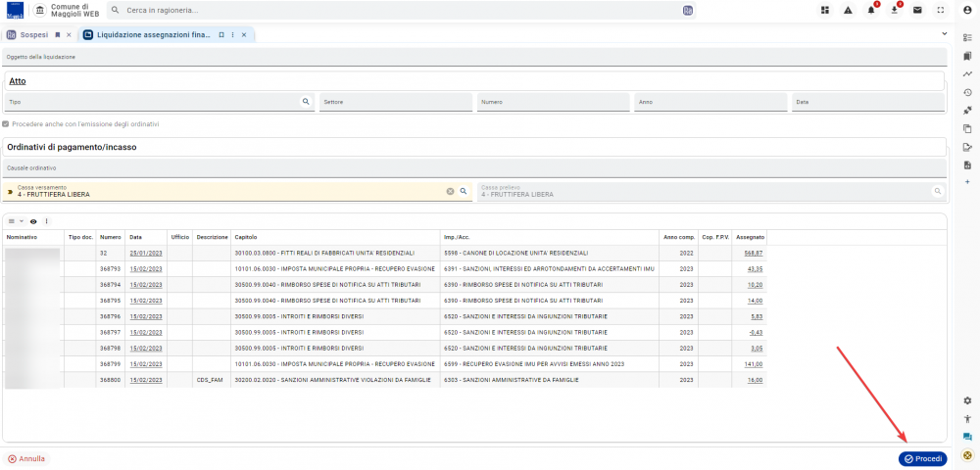This screenshot has width=980, height=470.
Task: Open chat bubbles icon in right sidebar
Action: tap(967, 437)
